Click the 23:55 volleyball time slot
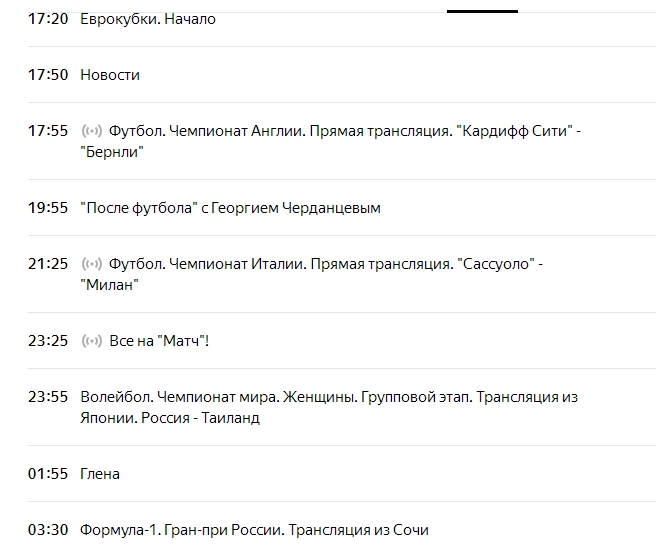This screenshot has height=551, width=665. [x=48, y=397]
